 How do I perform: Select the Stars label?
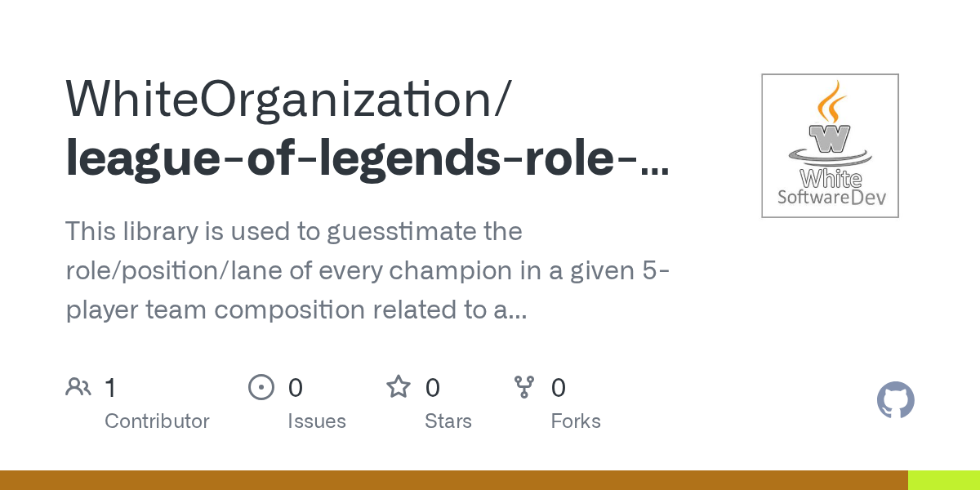tap(448, 421)
